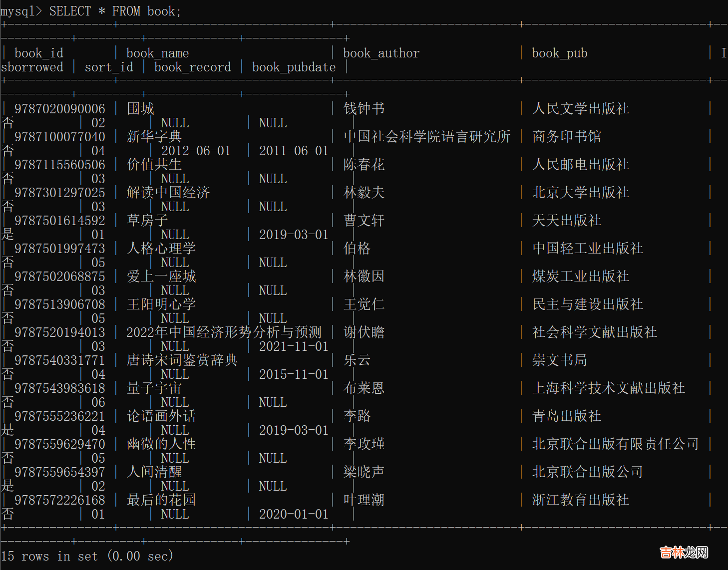Click author 李玫瑾
This screenshot has height=570, width=728.
tap(364, 444)
